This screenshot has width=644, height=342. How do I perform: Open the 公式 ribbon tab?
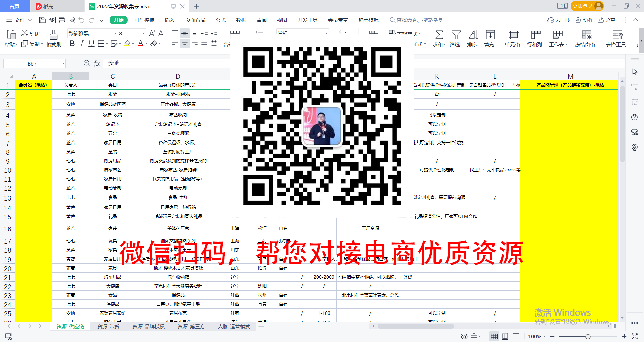[x=221, y=20]
